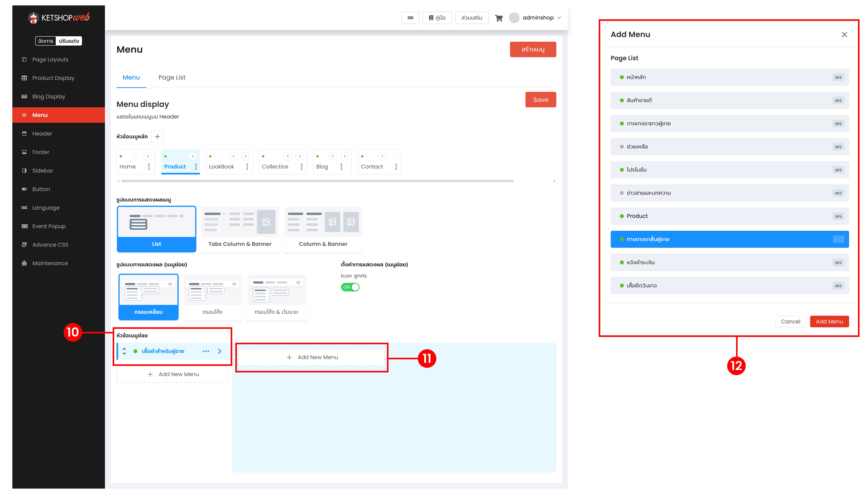868x494 pixels.
Task: Move LookBook menu item right with arrow
Action: (x=245, y=156)
